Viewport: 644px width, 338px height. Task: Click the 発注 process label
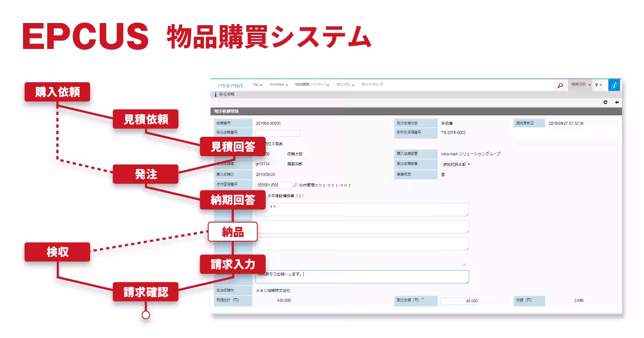tap(146, 174)
